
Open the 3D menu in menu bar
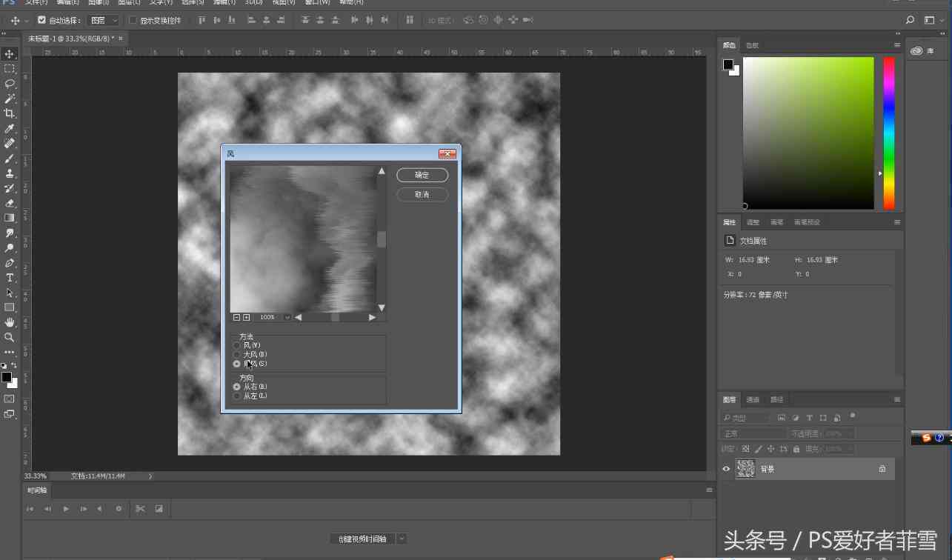(253, 3)
